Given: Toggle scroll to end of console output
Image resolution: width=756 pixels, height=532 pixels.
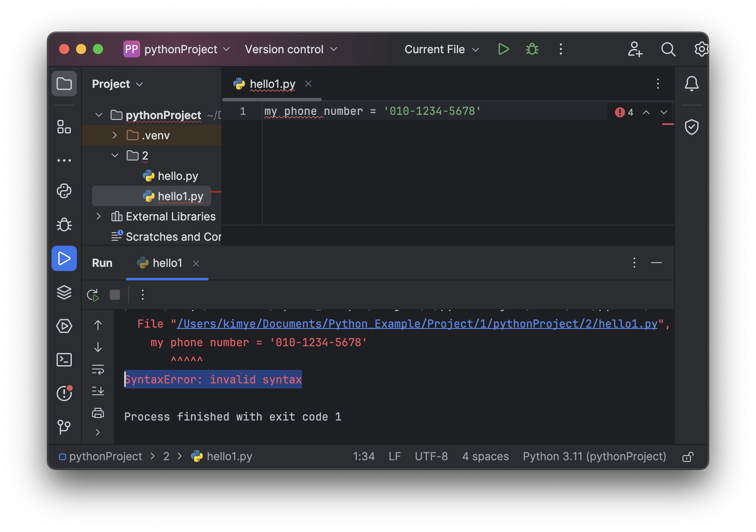Looking at the screenshot, I should click(x=98, y=391).
